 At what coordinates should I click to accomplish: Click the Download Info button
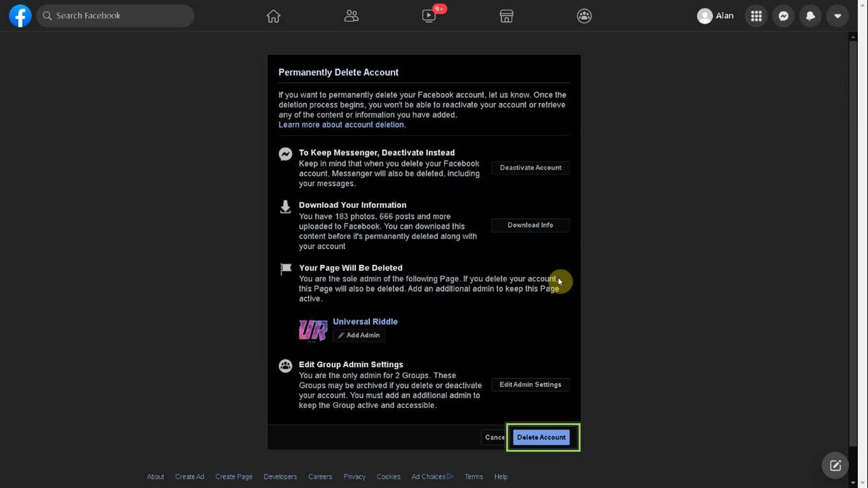pyautogui.click(x=530, y=225)
